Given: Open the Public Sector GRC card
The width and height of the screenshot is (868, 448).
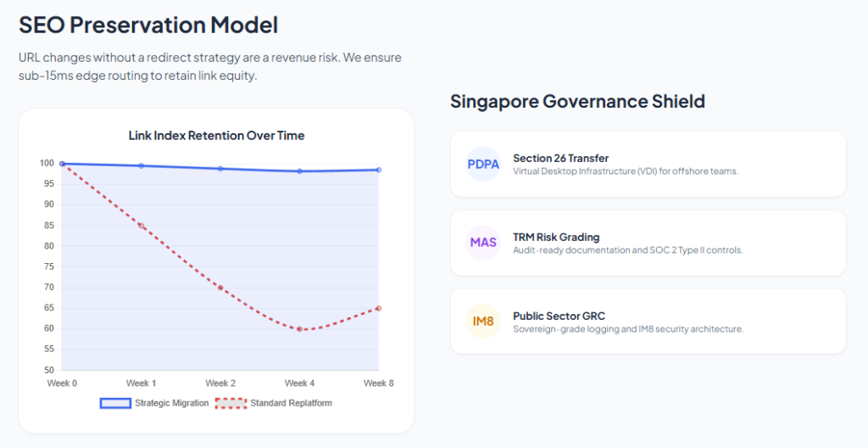Looking at the screenshot, I should (648, 321).
